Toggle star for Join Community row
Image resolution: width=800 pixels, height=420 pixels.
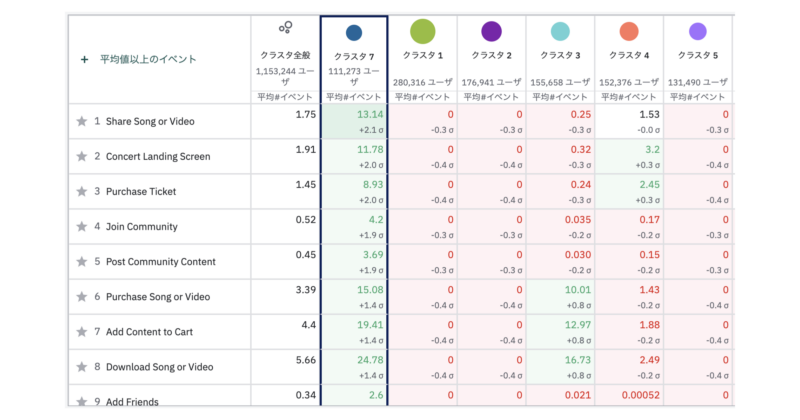82,226
